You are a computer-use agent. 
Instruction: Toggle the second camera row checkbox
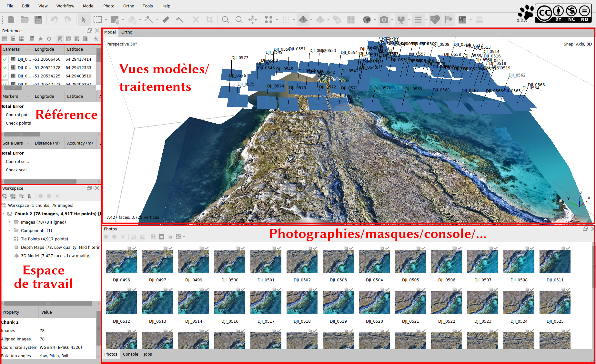tap(5, 68)
